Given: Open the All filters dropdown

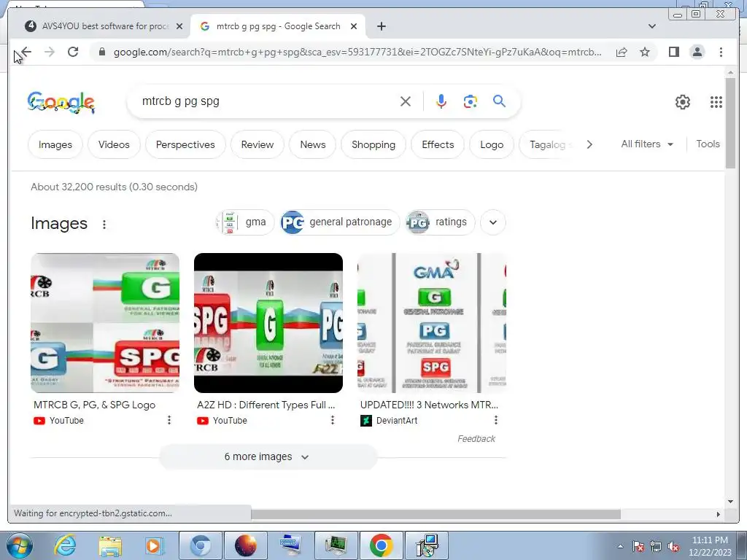Looking at the screenshot, I should point(647,144).
